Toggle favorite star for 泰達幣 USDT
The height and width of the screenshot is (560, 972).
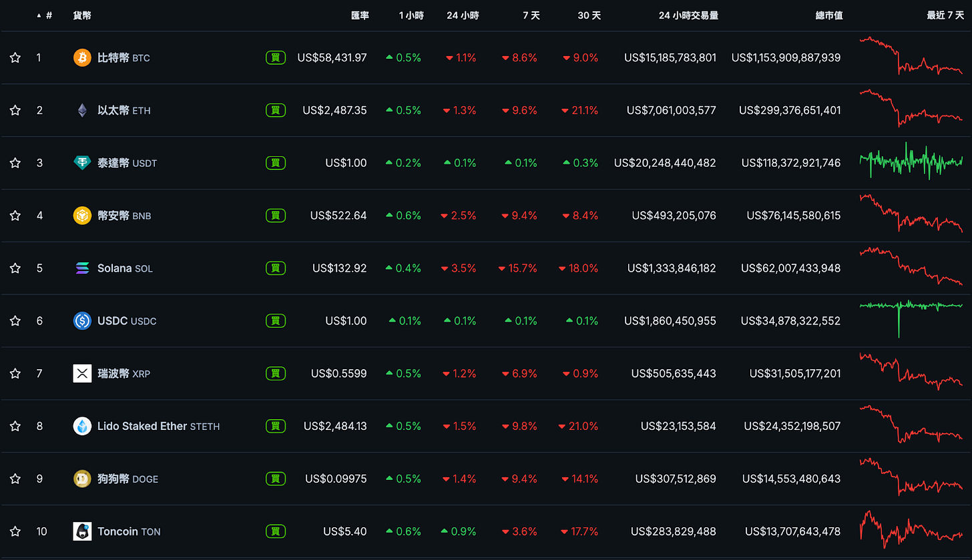coord(15,163)
